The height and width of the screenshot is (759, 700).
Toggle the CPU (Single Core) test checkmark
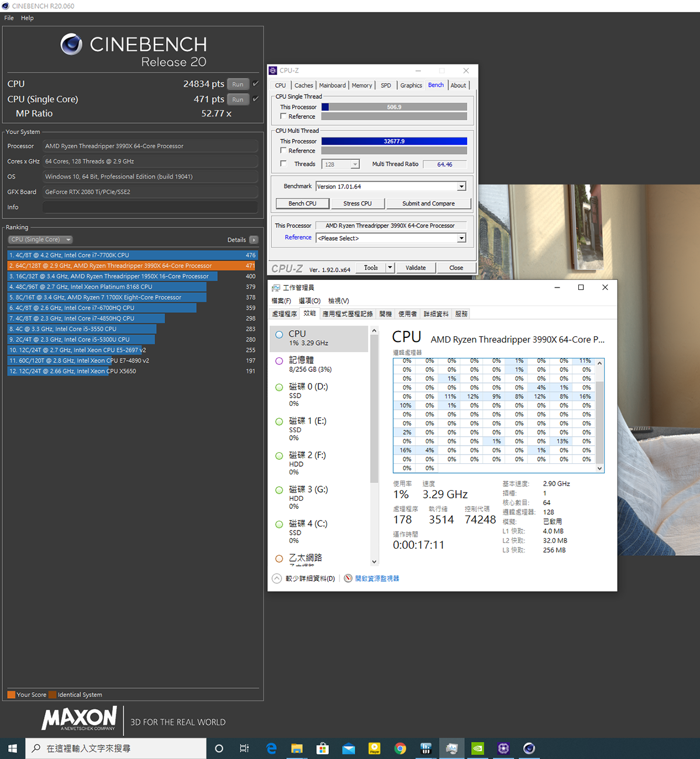[x=256, y=99]
